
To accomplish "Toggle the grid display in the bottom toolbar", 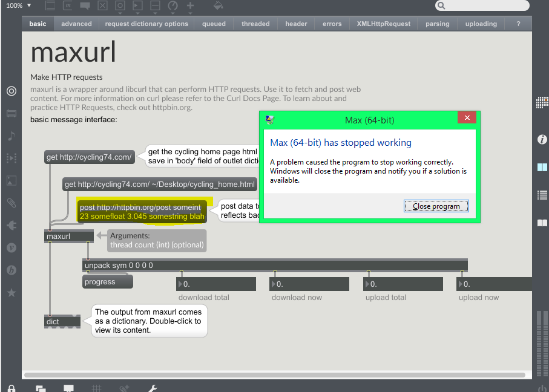I will pyautogui.click(x=96, y=388).
